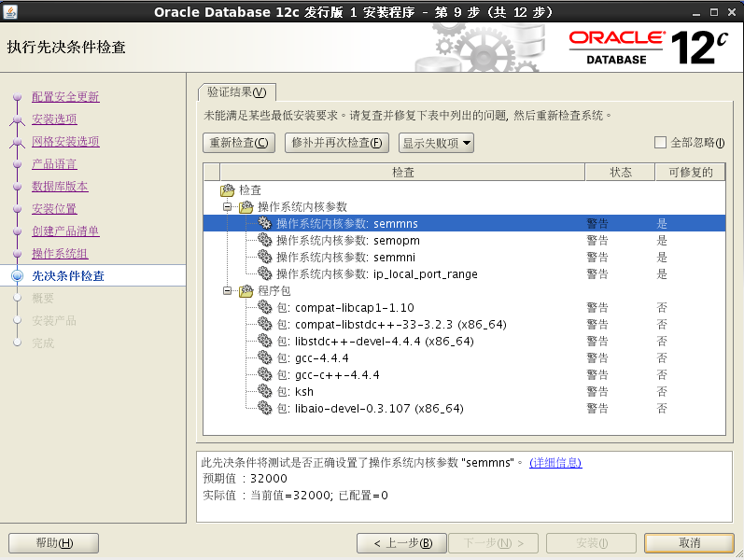Click the gear icon beside semmns row
This screenshot has width=744, height=560.
(264, 223)
